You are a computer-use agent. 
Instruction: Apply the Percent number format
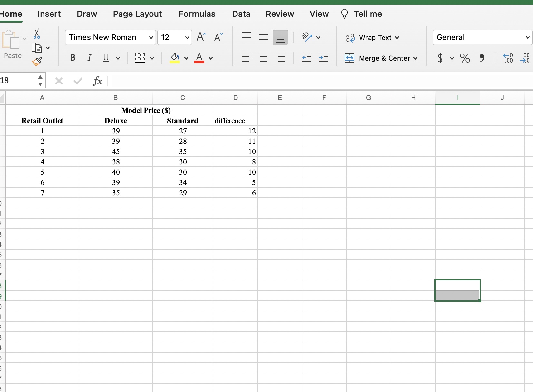(465, 58)
